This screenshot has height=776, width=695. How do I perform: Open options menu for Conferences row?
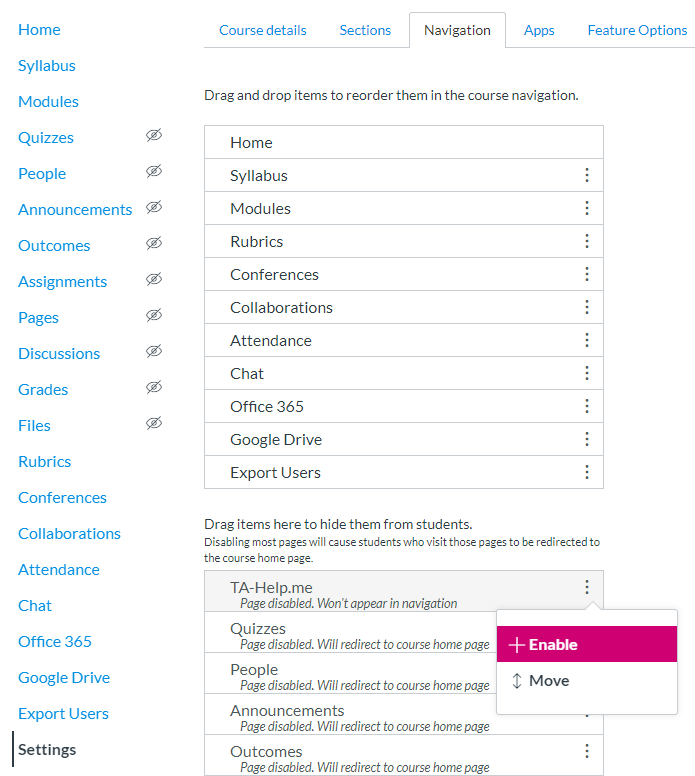pos(587,274)
